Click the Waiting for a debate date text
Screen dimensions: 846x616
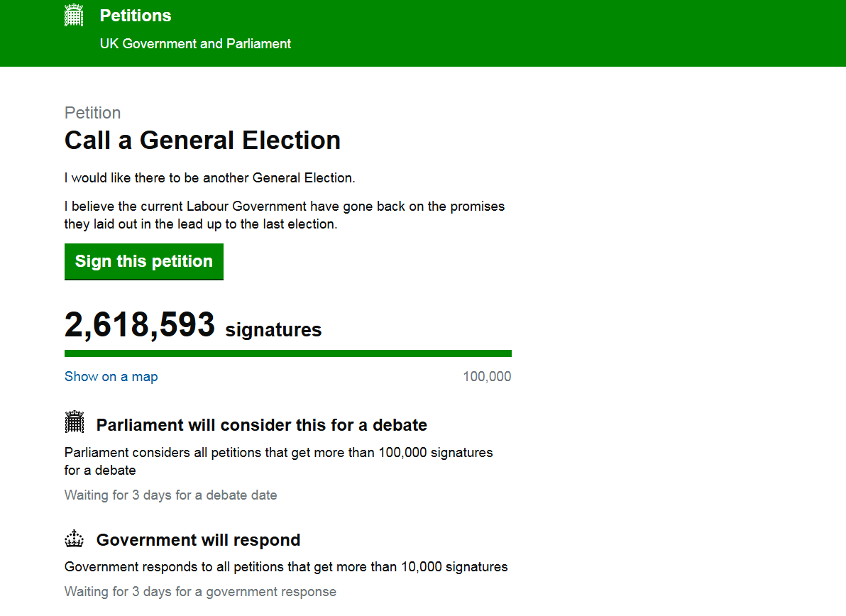click(x=171, y=495)
